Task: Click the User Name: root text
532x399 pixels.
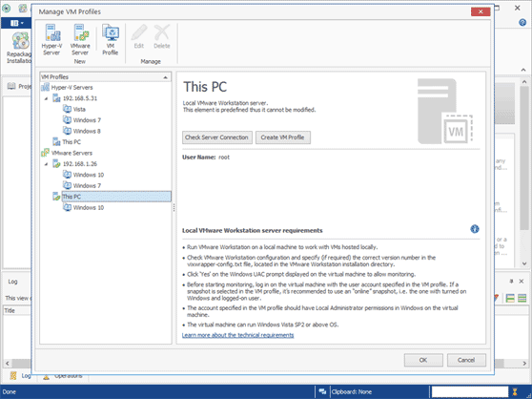Action: (206, 157)
